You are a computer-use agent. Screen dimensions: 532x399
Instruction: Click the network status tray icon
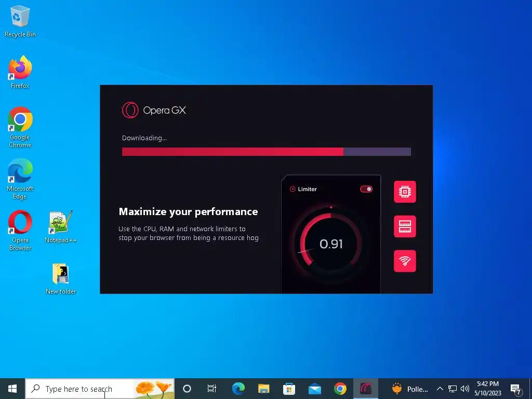pos(453,389)
